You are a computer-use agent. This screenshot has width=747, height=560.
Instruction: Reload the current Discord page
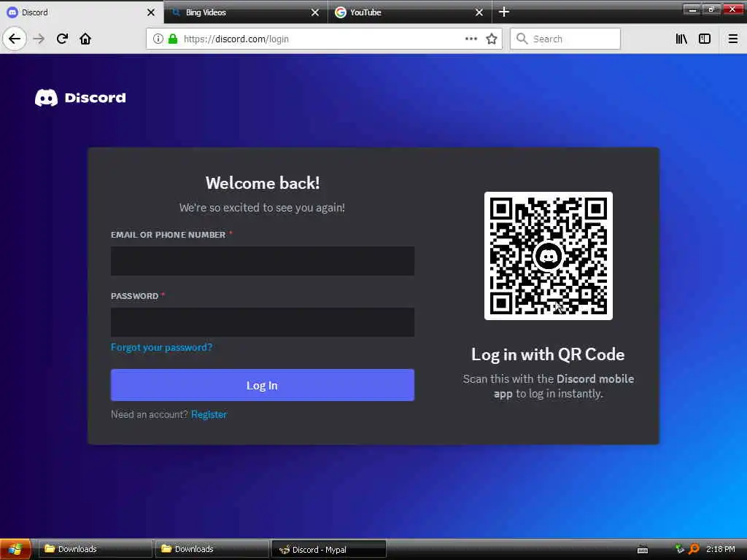(x=62, y=39)
